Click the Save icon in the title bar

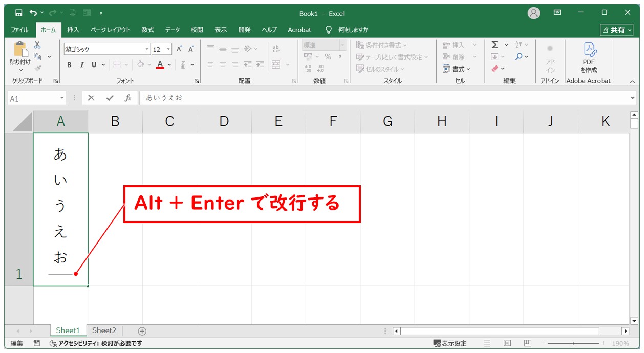(x=18, y=13)
